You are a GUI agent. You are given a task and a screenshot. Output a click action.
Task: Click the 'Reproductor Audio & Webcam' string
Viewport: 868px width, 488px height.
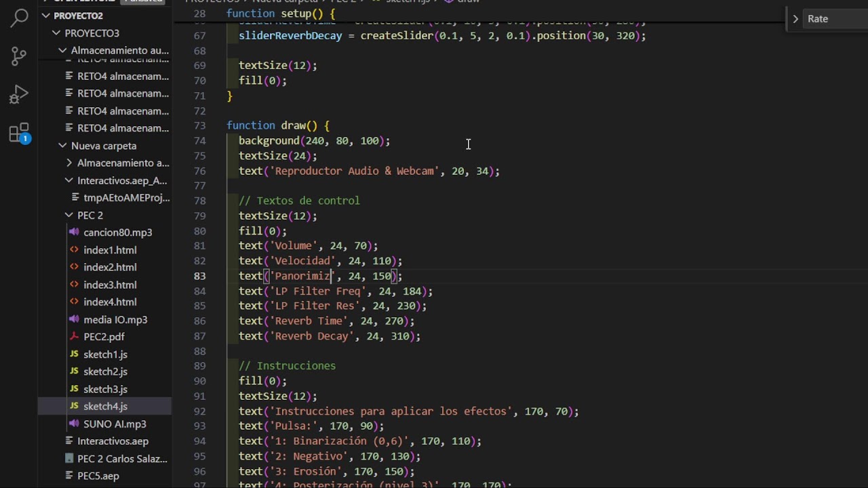point(355,171)
